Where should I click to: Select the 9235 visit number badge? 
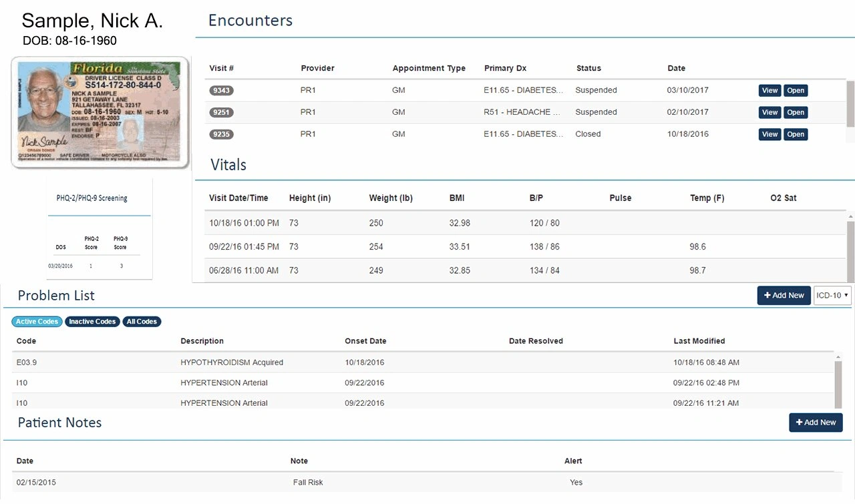click(220, 134)
